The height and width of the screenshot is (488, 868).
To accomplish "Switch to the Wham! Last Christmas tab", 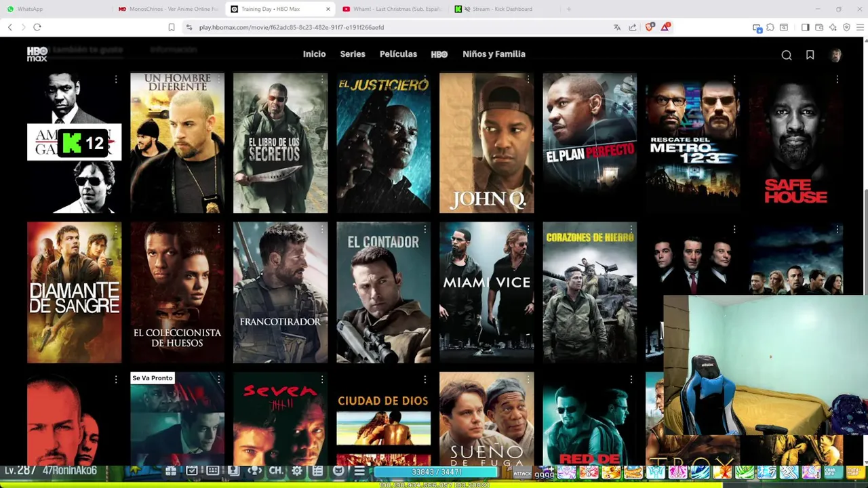I will [x=392, y=9].
